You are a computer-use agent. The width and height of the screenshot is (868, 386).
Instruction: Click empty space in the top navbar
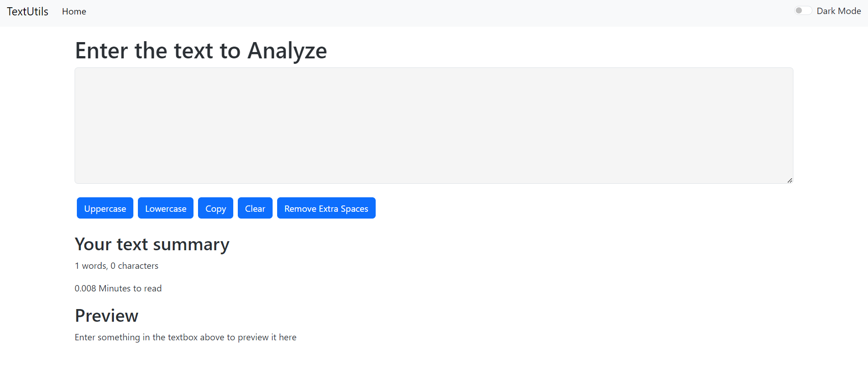(x=434, y=13)
